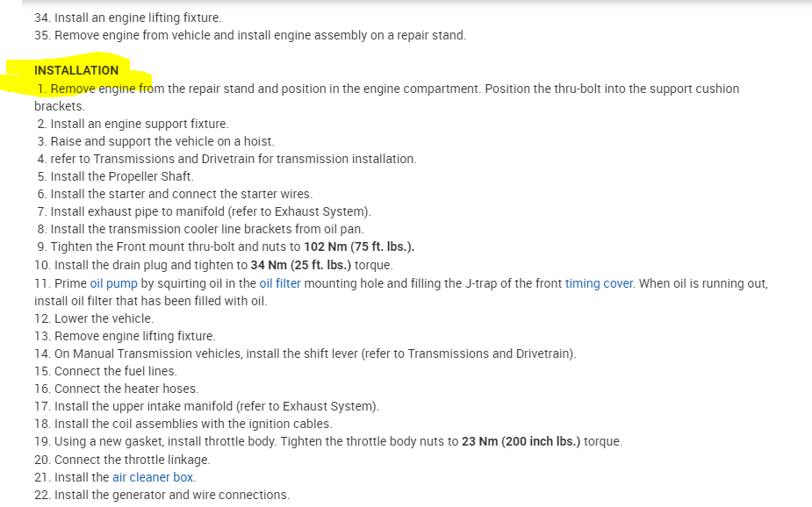Click the highlighted INSTALLATION heading
The width and height of the screenshot is (812, 507).
(x=76, y=70)
